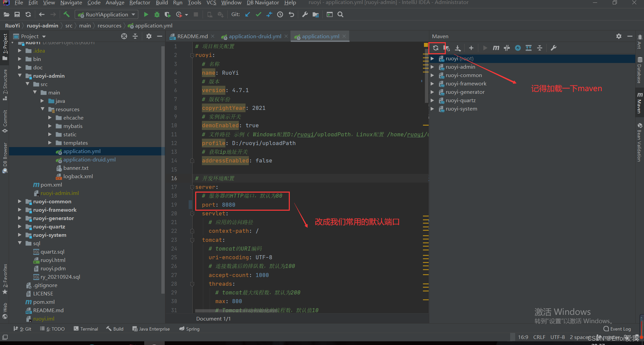Change UTF-8 encoding in status bar
This screenshot has width=644, height=345.
pyautogui.click(x=557, y=337)
